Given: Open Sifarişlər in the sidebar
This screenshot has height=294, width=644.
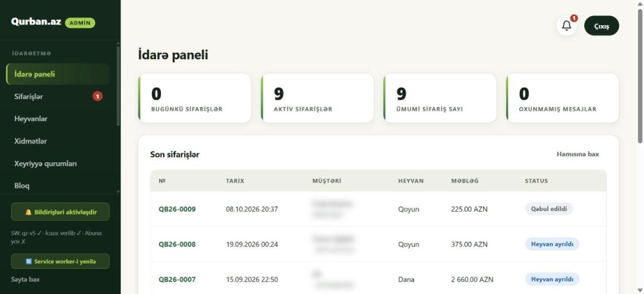Looking at the screenshot, I should (x=58, y=96).
